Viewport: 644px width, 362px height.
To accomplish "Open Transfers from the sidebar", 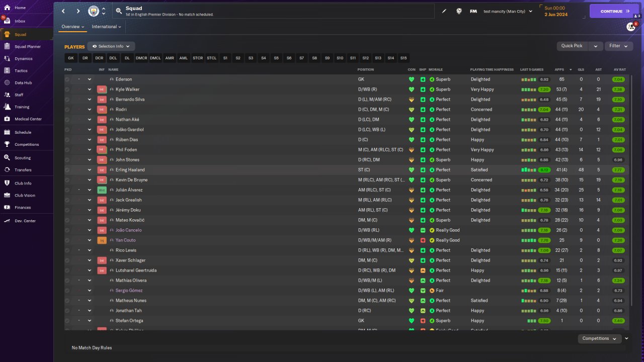I will pos(23,169).
